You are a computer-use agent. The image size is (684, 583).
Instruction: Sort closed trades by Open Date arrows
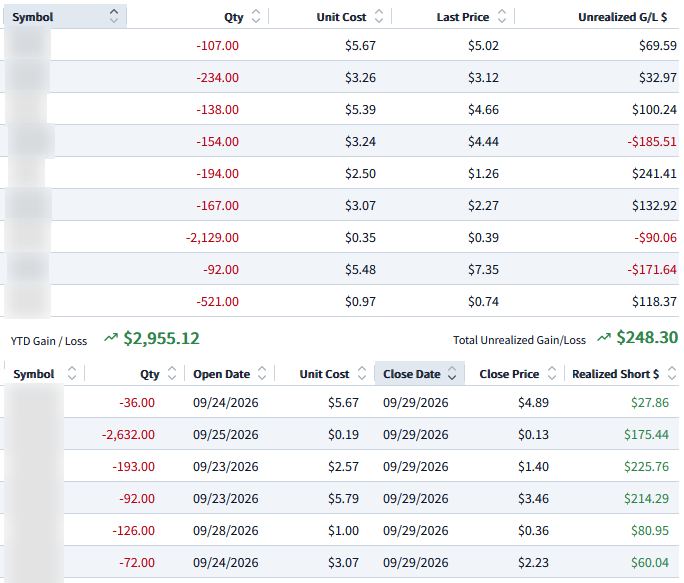[262, 374]
